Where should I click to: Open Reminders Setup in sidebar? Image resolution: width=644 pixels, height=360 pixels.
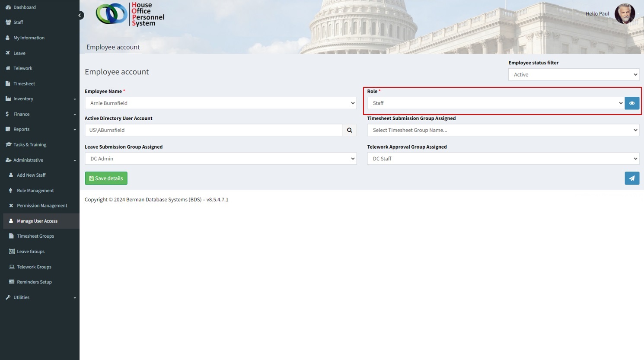[34, 282]
